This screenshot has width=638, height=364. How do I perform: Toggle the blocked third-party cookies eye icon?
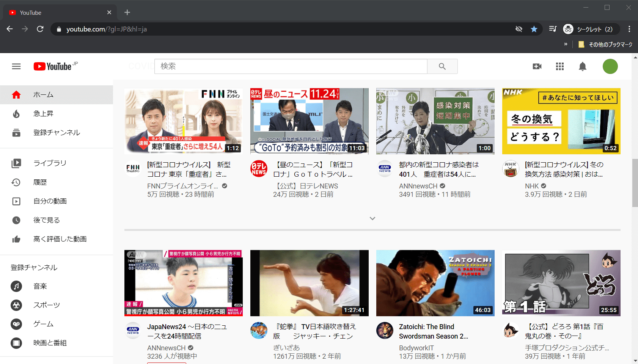519,29
